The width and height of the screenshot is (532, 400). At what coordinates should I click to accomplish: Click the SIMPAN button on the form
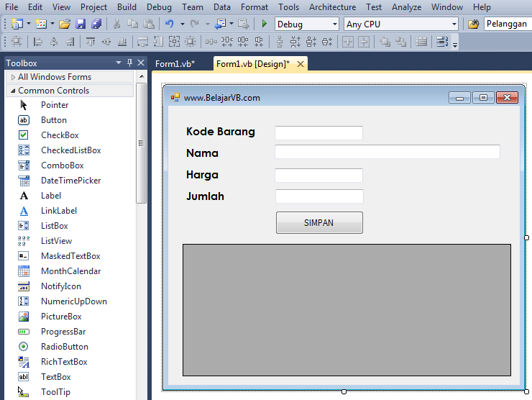[x=319, y=223]
